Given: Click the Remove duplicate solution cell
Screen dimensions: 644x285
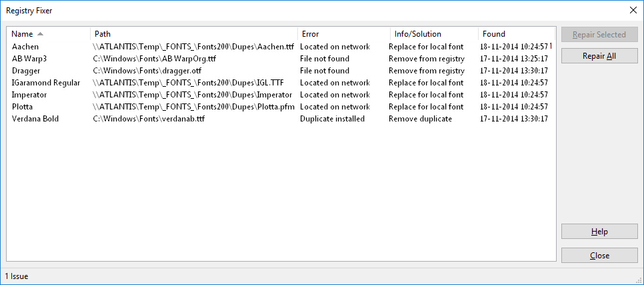Looking at the screenshot, I should [420, 119].
